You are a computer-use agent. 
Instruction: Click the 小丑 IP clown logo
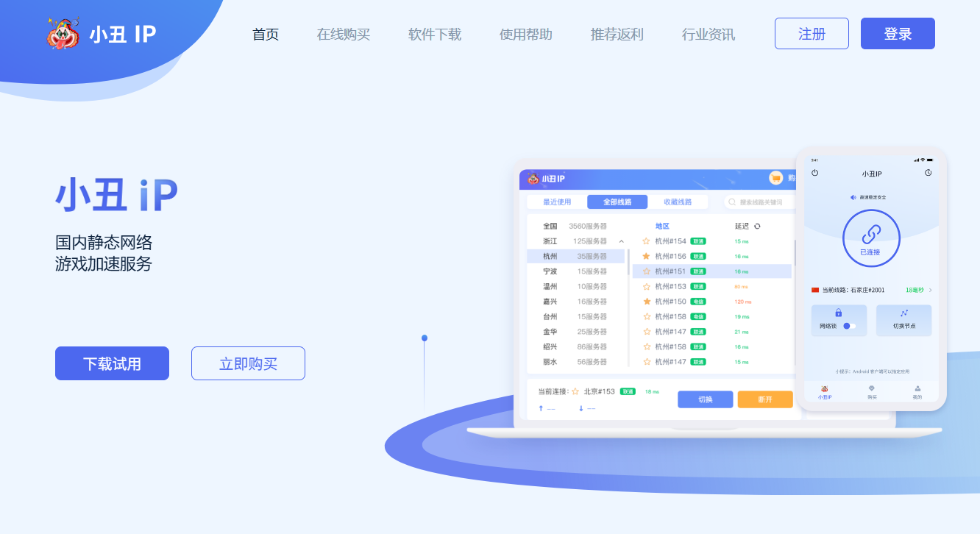(x=63, y=34)
